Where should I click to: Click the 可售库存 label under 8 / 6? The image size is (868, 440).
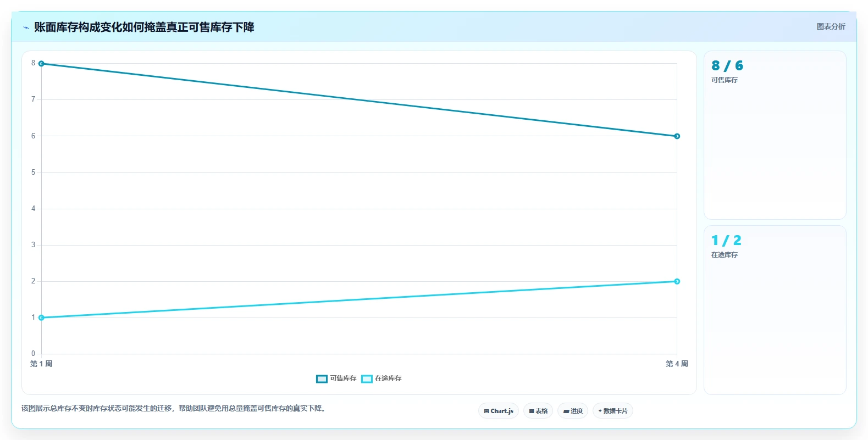[x=725, y=80]
